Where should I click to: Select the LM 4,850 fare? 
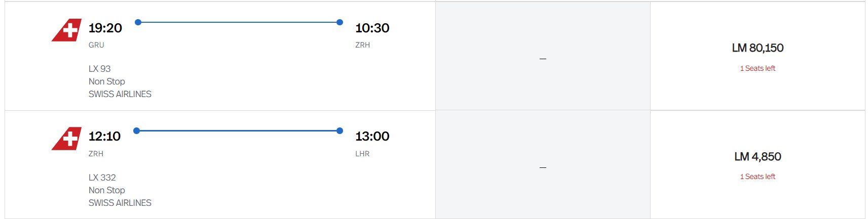(758, 157)
